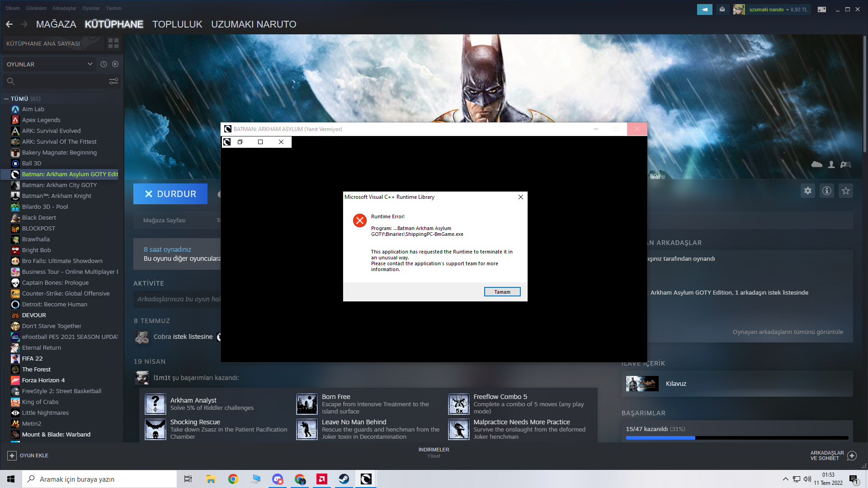
Task: Open game settings gear icon
Action: (808, 191)
